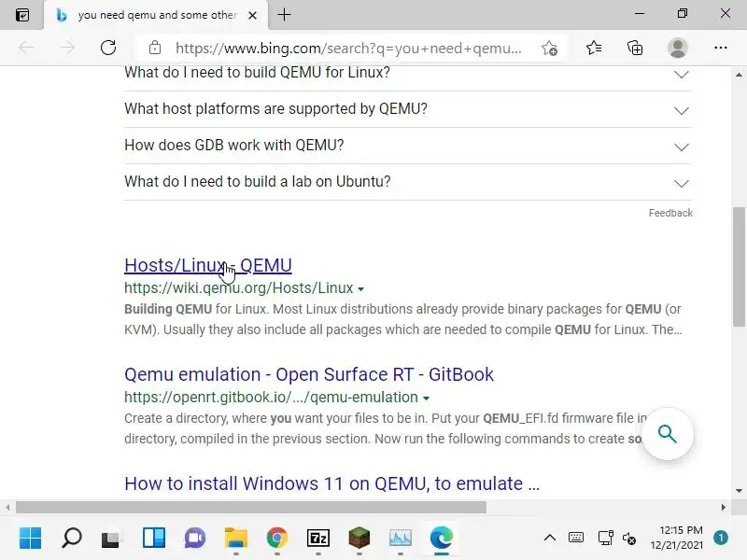This screenshot has width=747, height=560.
Task: Open the tab actions menu icon
Action: point(21,15)
